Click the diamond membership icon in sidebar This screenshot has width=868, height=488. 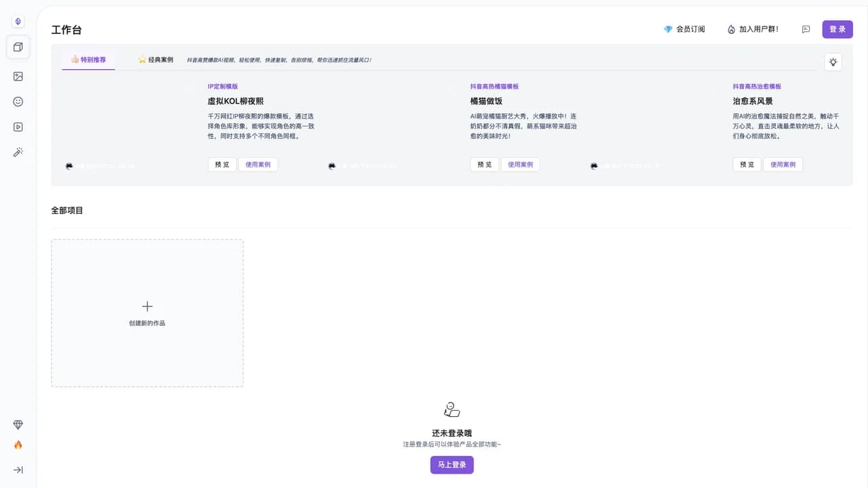coord(18,425)
